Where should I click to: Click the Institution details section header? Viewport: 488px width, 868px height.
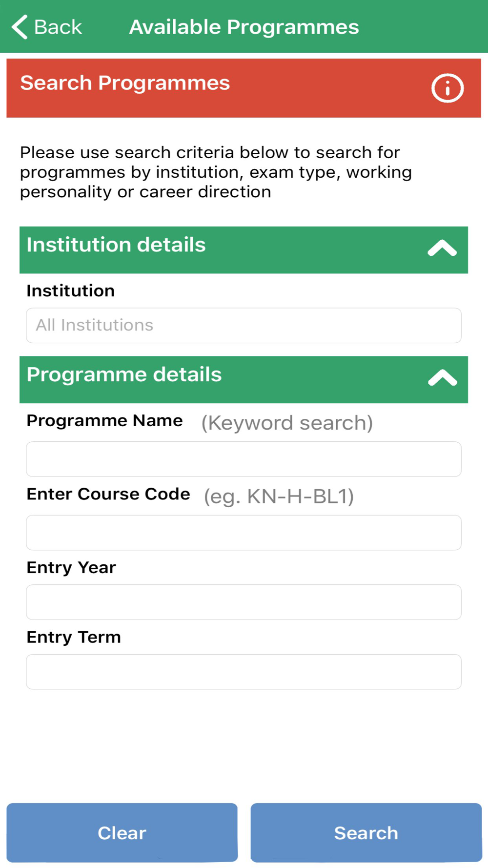[244, 250]
